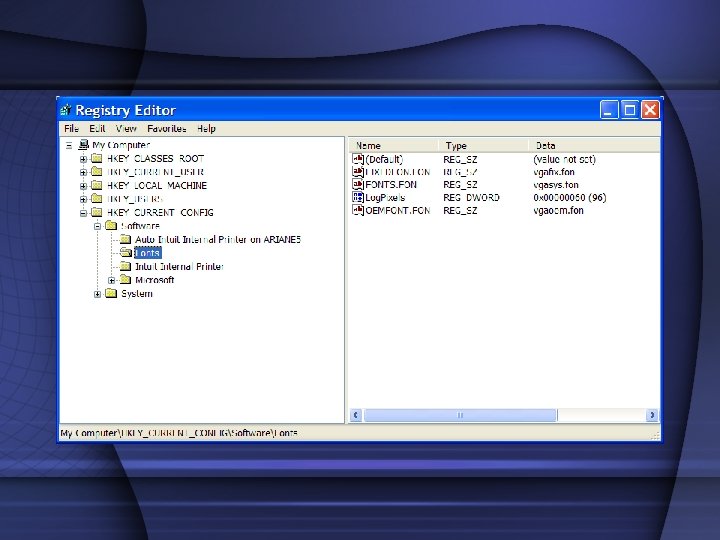Click OEMFONT.FON string value icon
Viewport: 720px width, 540px height.
tap(358, 210)
